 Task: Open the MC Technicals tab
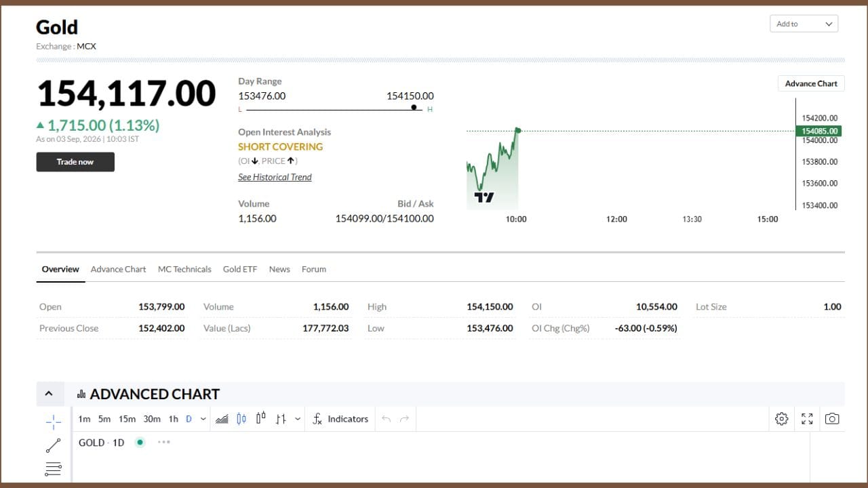[184, 269]
